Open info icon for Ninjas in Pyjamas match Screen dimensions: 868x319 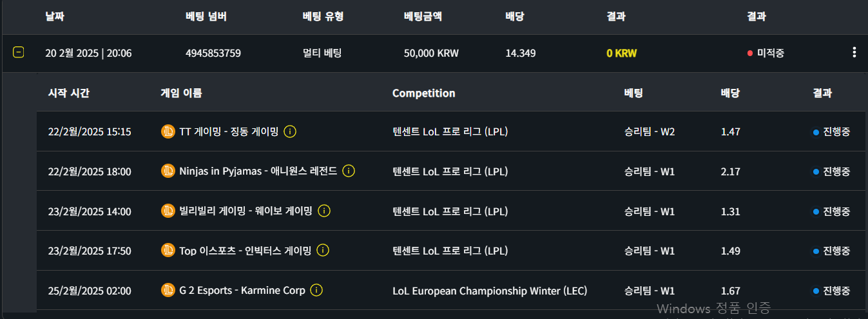pyautogui.click(x=349, y=171)
